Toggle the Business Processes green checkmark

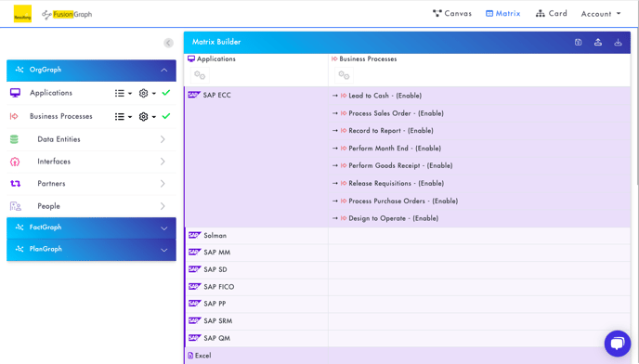pyautogui.click(x=166, y=116)
